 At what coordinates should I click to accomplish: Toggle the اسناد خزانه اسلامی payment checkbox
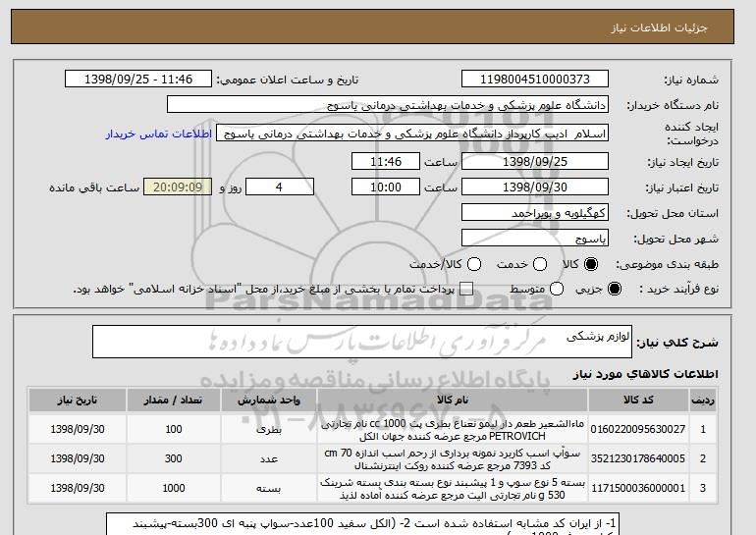(x=466, y=289)
